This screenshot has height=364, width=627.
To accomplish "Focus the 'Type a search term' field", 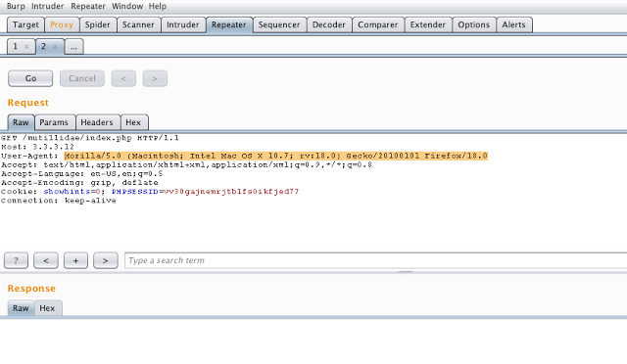I will [375, 260].
